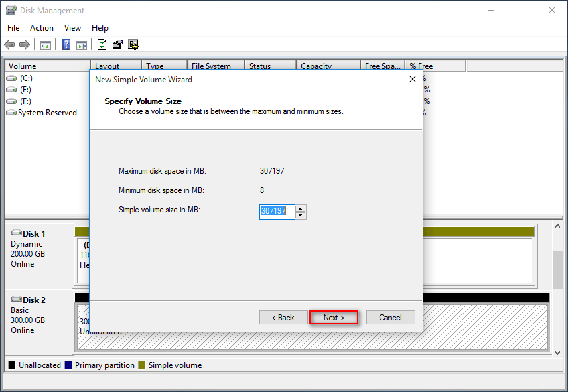Open the blue Help toolbar icon
568x392 pixels.
66,45
